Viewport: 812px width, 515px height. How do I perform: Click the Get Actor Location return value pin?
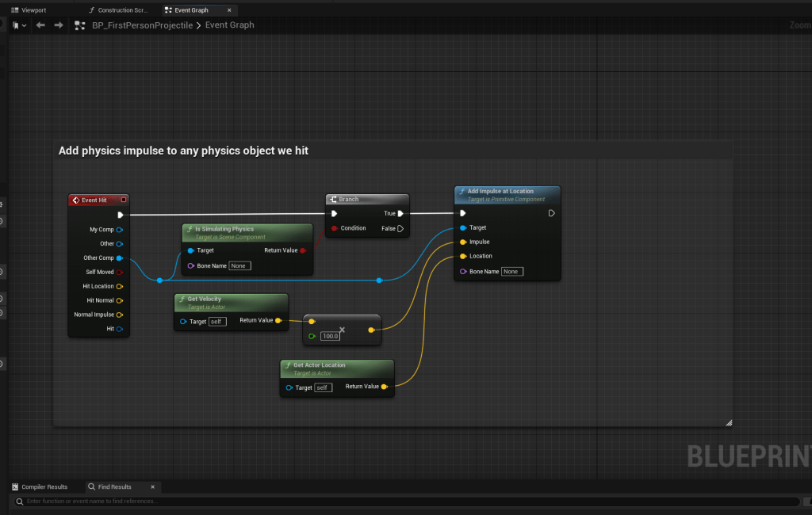coord(385,387)
